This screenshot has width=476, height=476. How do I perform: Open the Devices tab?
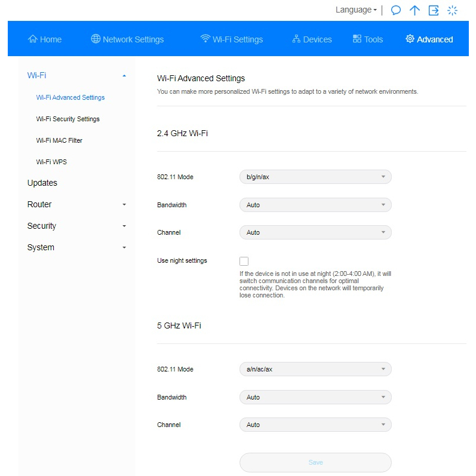click(312, 39)
